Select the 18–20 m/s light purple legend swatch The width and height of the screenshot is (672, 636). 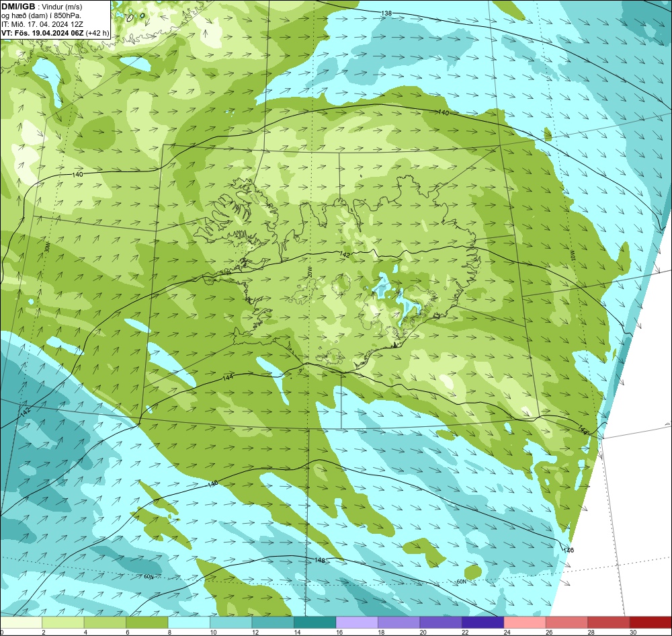coord(399,623)
